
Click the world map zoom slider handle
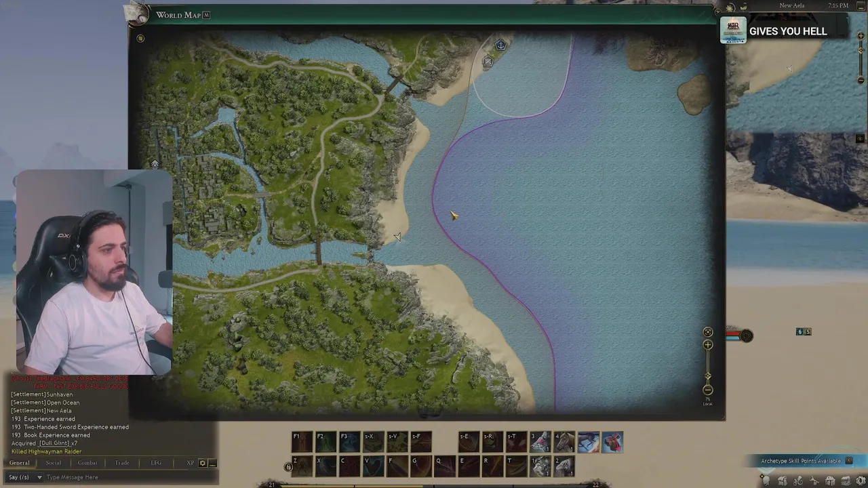708,375
